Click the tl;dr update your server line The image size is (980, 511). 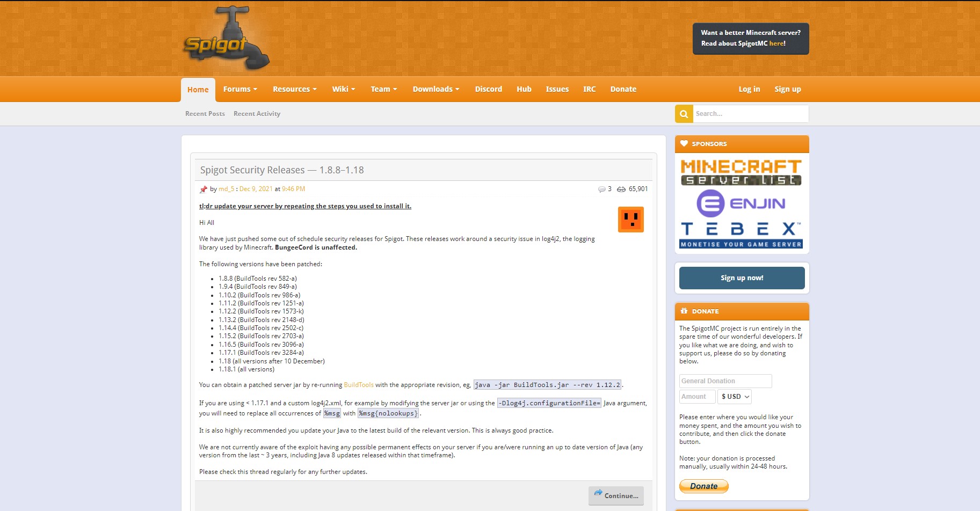[305, 206]
